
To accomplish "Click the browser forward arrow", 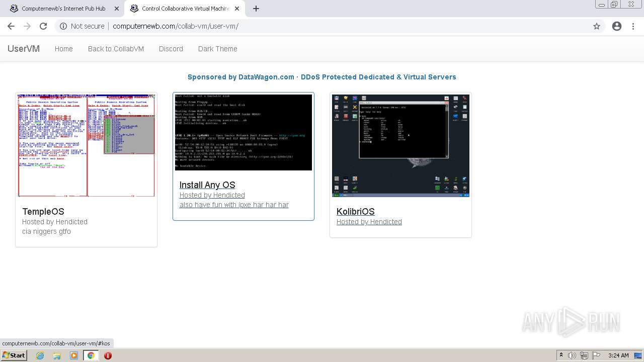I will pos(27,26).
